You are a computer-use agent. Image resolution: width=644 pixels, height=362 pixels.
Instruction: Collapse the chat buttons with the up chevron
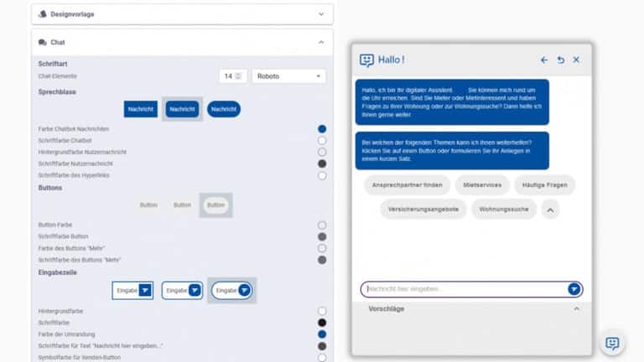(550, 209)
